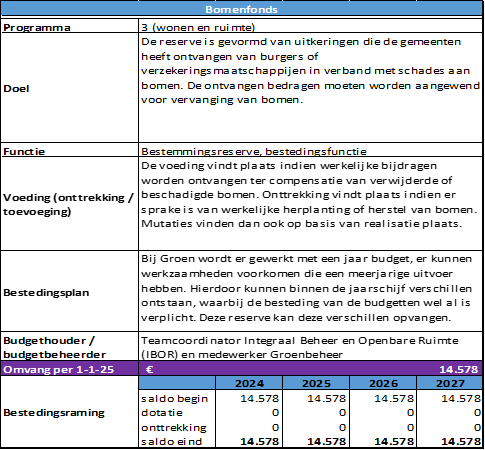Select the Doel label cell
This screenshot has height=450, width=485.
point(69,88)
